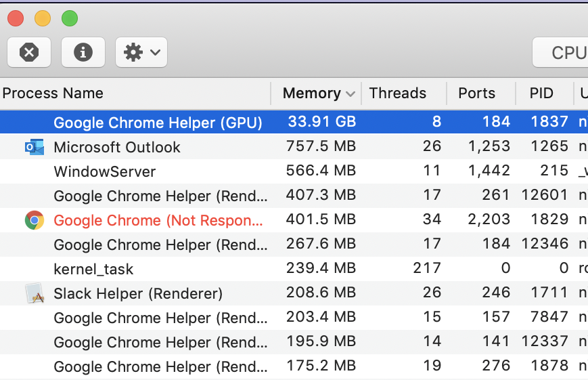Click the 33.91 GB memory value

coord(322,122)
